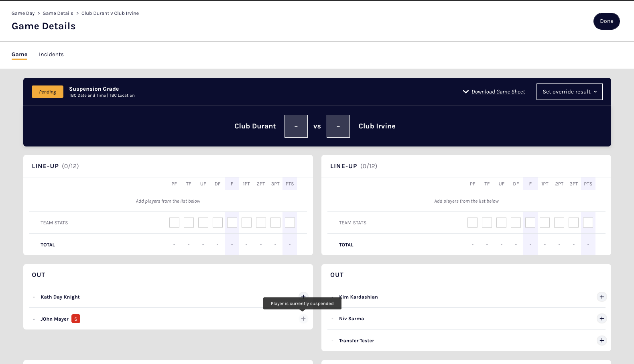Select the Game tab

(19, 55)
